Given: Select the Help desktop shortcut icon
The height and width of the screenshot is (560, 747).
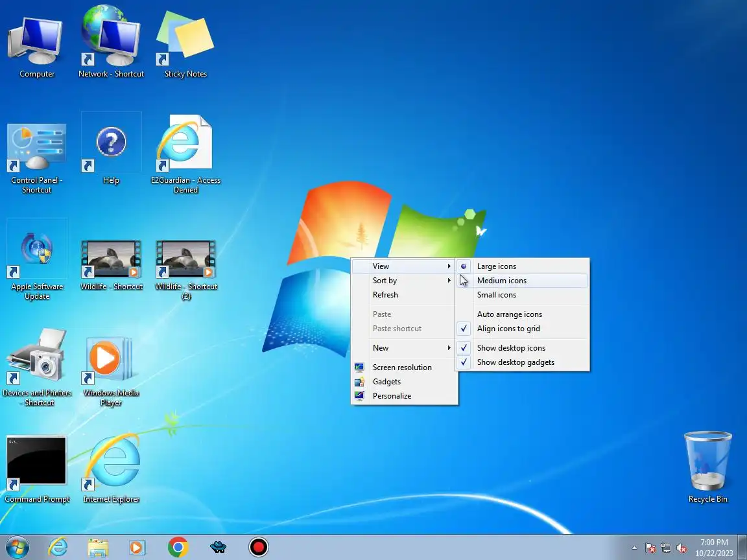Looking at the screenshot, I should (x=111, y=150).
